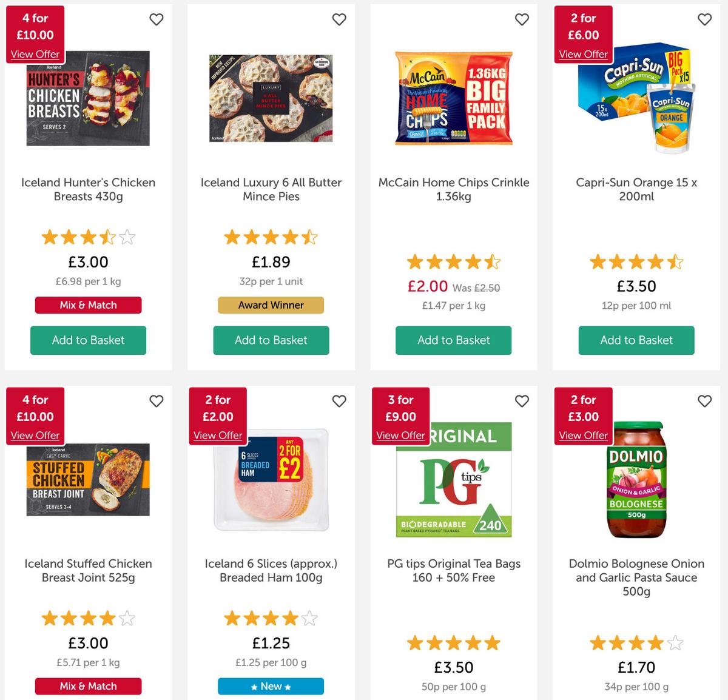Add Iceland Luxury Mince Pies to basket
The height and width of the screenshot is (700, 728).
[271, 340]
